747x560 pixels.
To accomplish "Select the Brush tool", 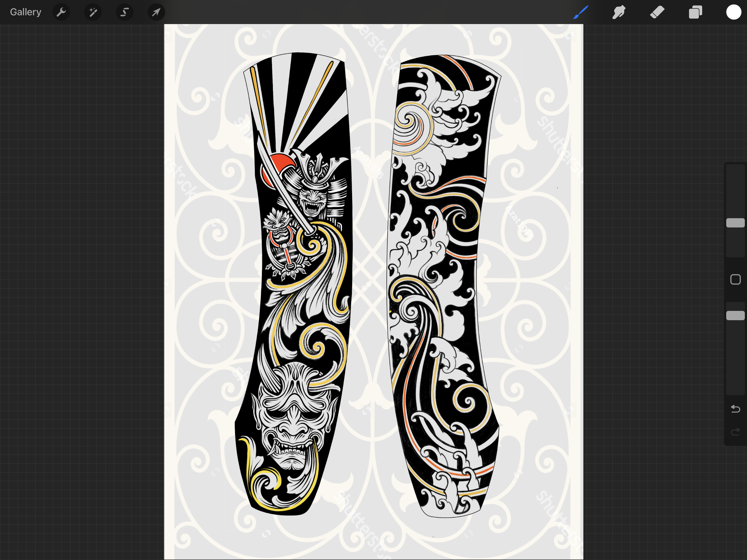I will point(581,13).
